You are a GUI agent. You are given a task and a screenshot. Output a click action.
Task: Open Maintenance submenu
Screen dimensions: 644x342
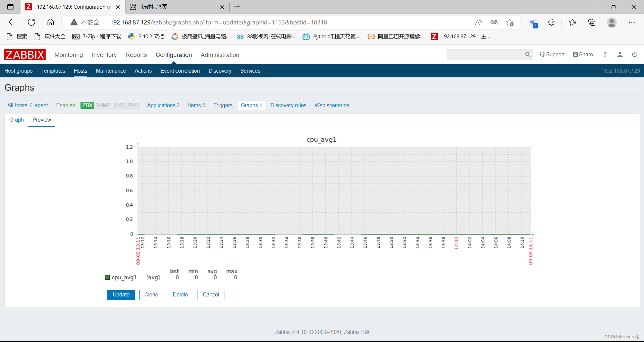[111, 71]
